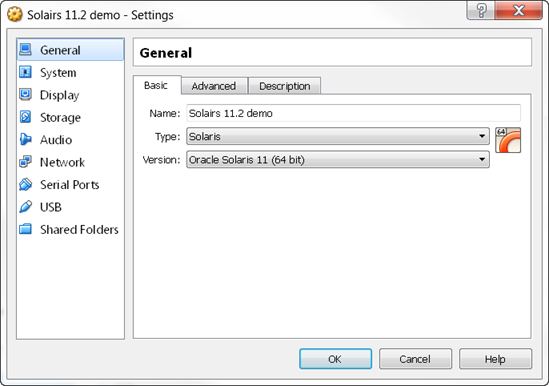The width and height of the screenshot is (549, 386).
Task: Choose Shared Folders in the sidebar
Action: coord(70,229)
